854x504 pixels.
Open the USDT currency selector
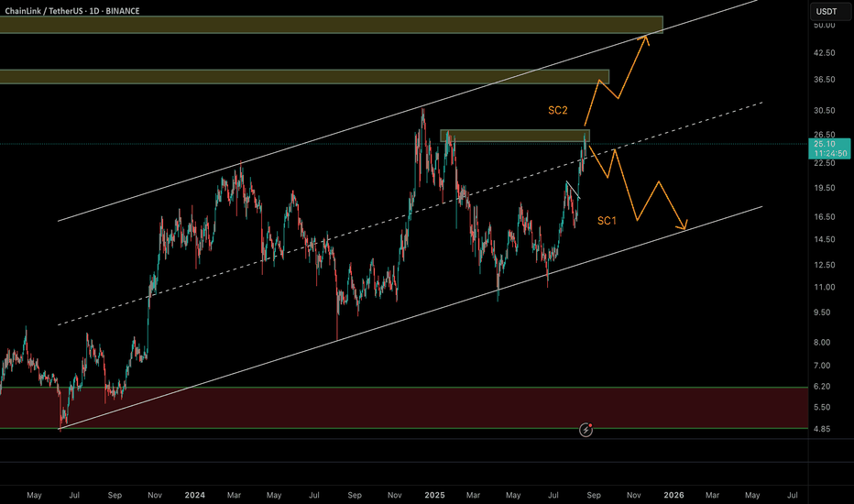829,11
